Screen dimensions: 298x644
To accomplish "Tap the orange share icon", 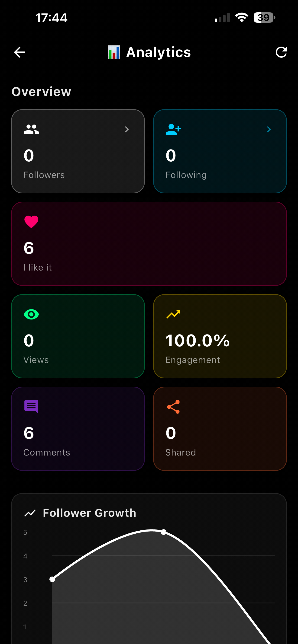I will click(x=173, y=407).
